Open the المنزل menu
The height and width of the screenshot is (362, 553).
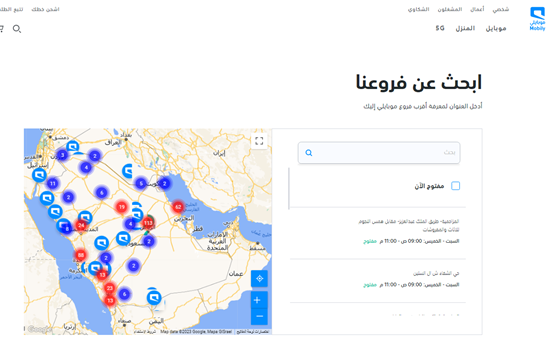point(465,28)
